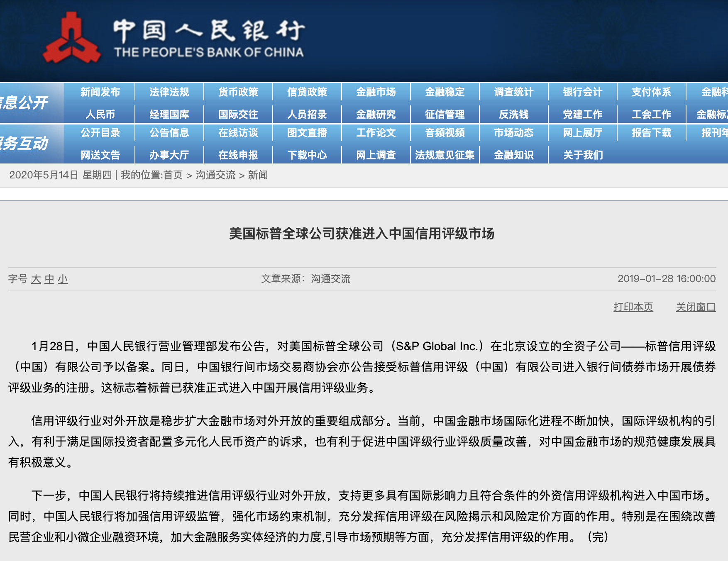Viewport: 728px width, 561px height.
Task: Go to 人民币 section
Action: coord(100,115)
